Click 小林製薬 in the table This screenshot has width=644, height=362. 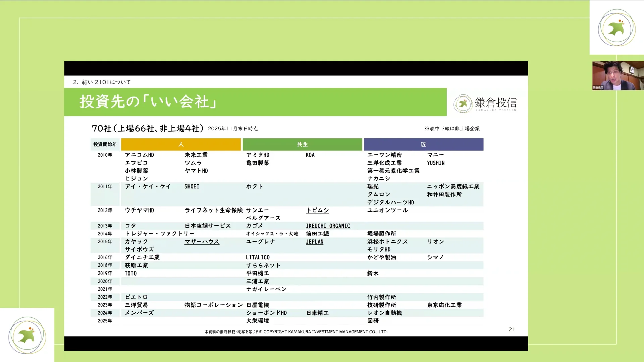click(137, 171)
